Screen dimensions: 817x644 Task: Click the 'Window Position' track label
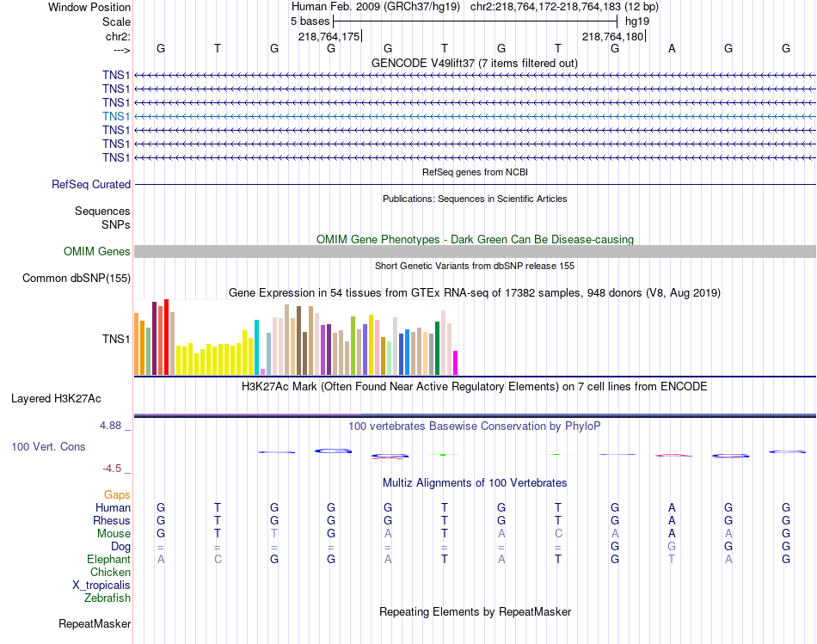pyautogui.click(x=89, y=7)
